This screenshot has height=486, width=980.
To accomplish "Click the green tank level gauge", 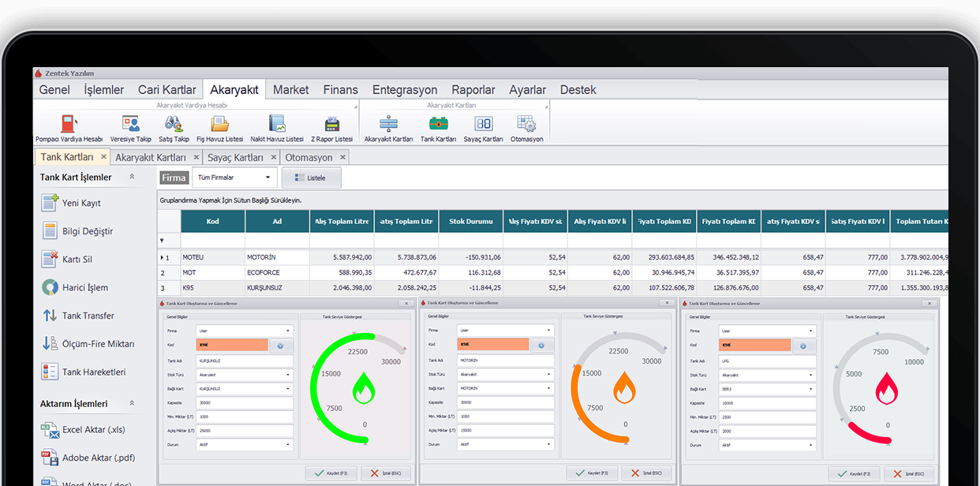I will (359, 387).
